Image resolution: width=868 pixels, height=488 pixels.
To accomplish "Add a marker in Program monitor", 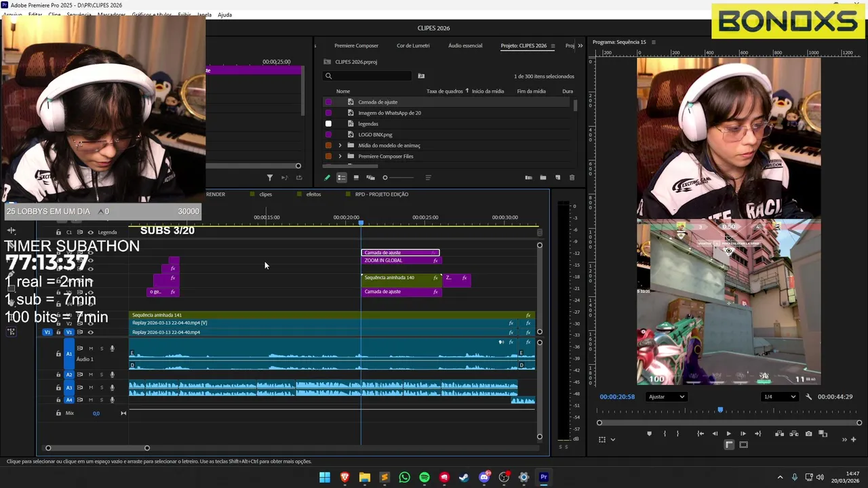I will pyautogui.click(x=650, y=434).
